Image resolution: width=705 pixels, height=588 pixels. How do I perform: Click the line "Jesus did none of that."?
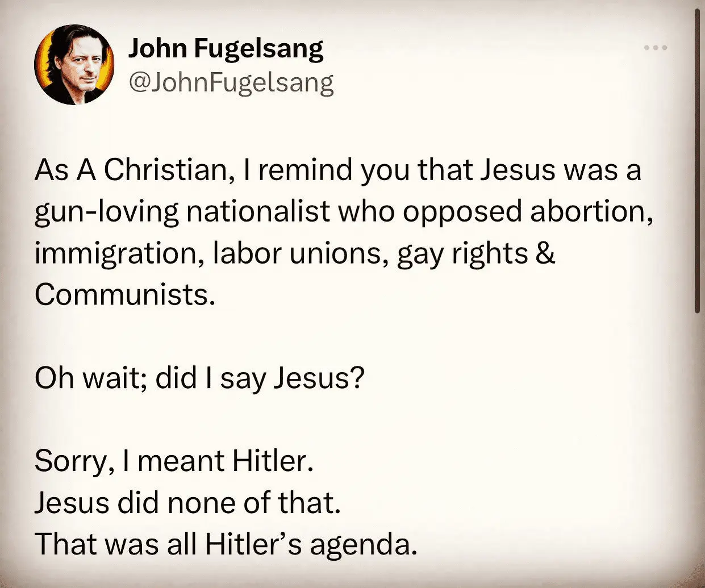[187, 502]
